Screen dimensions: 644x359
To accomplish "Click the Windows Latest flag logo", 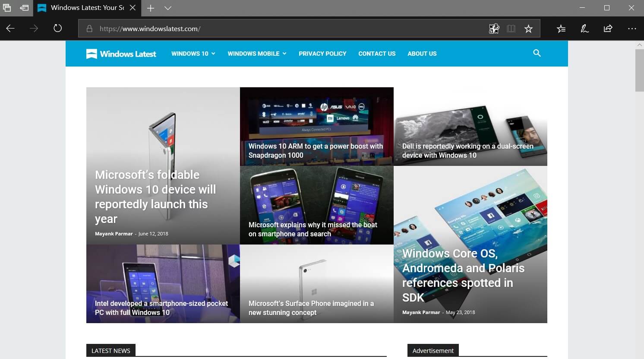I will pos(91,54).
